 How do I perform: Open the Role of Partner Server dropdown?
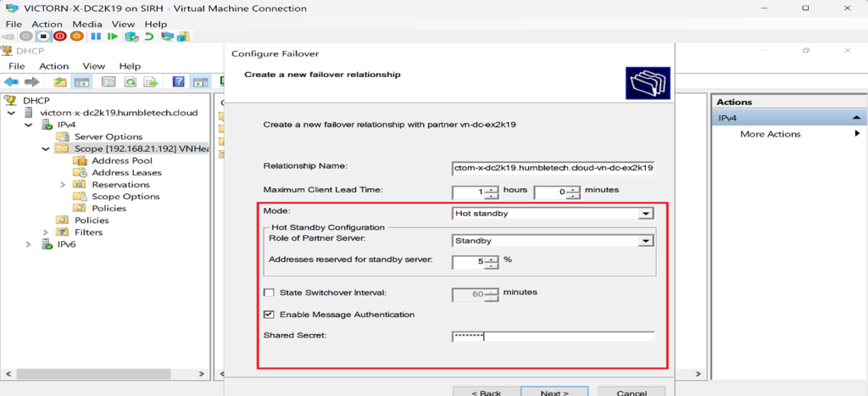(646, 241)
